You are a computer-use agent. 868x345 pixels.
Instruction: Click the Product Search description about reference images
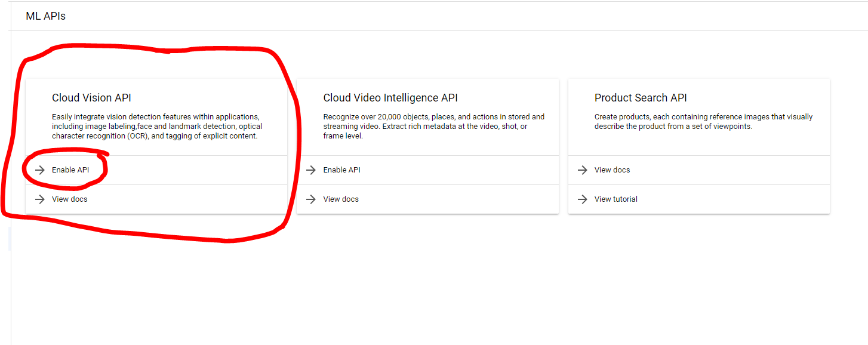tap(703, 122)
